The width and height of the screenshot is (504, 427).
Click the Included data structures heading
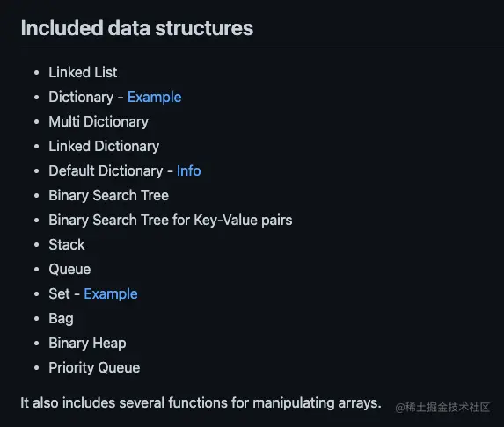coord(137,28)
